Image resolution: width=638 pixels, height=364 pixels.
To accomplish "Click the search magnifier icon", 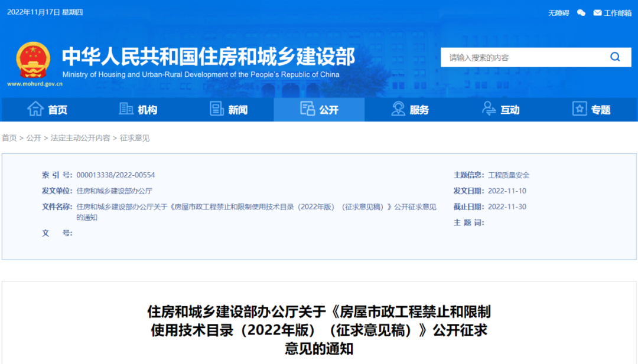I will click(615, 57).
